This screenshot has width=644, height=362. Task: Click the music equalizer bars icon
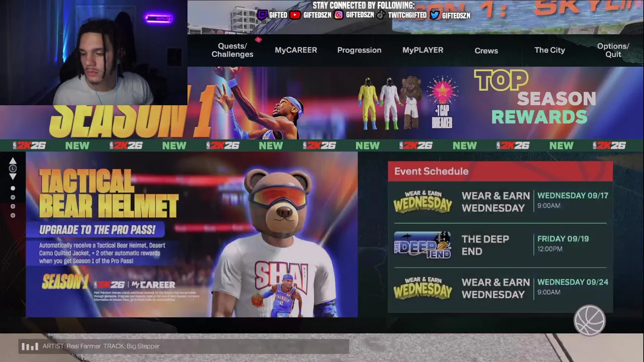[30, 346]
